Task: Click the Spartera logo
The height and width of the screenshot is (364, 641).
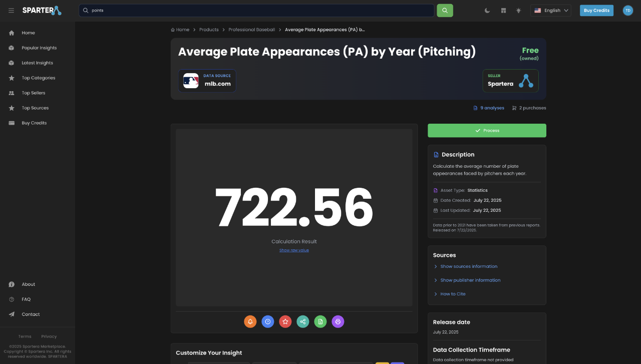Action: pos(42,10)
